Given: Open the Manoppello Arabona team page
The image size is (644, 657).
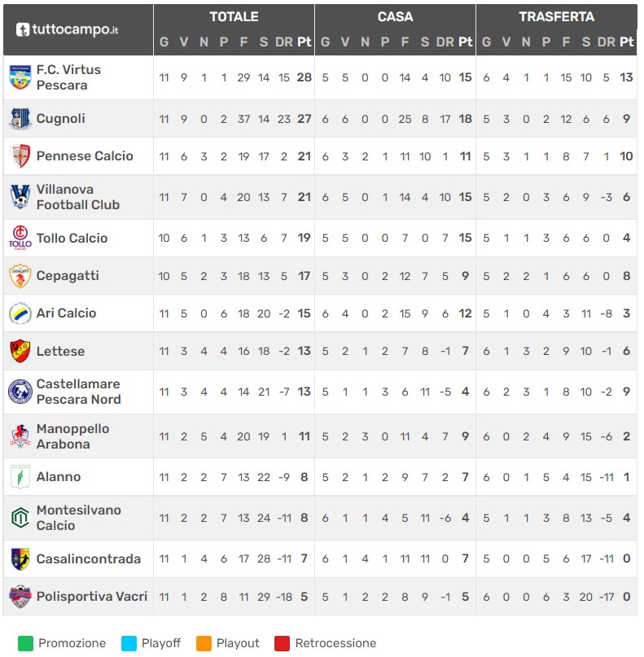Looking at the screenshot, I should coord(73,436).
